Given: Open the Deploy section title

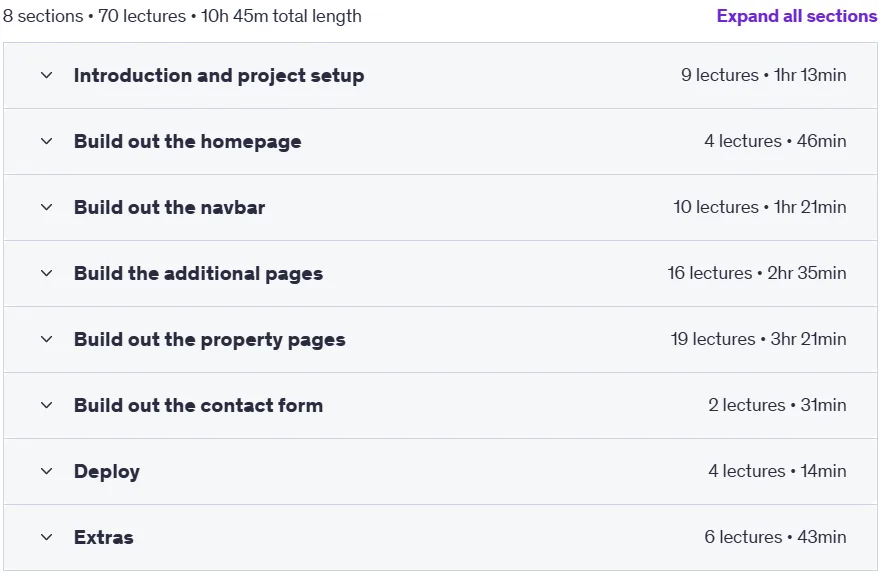Looking at the screenshot, I should coord(107,472).
